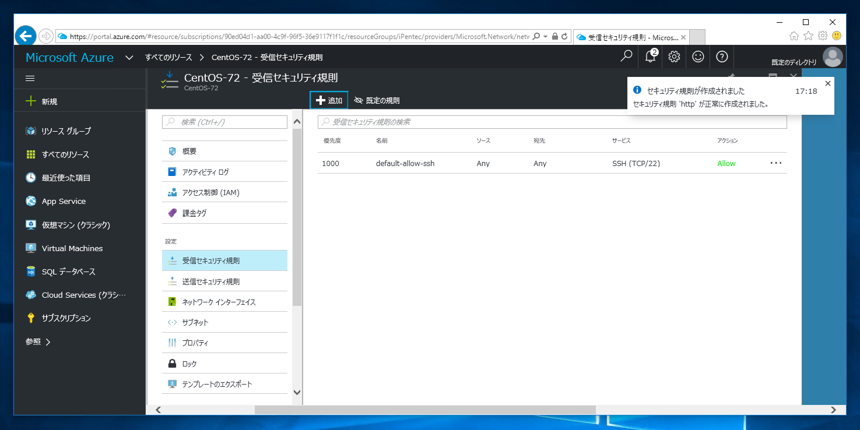Refresh the page in browser
Screen dimensions: 860x430
(x=564, y=36)
